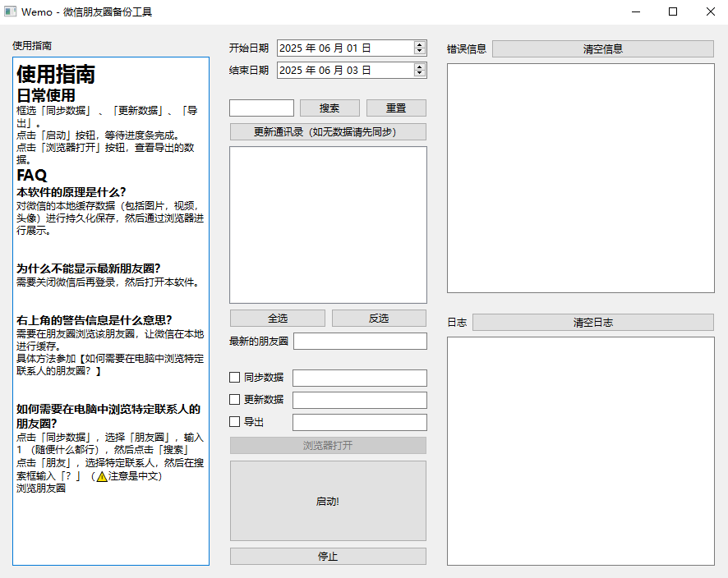Image resolution: width=728 pixels, height=578 pixels.
Task: Select all contacts with 全选
Action: 278,319
